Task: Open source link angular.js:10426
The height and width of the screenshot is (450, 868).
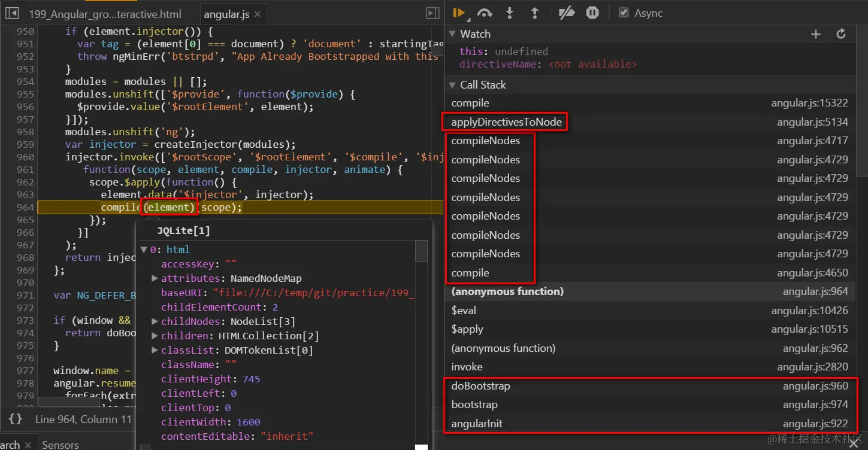Action: (809, 311)
